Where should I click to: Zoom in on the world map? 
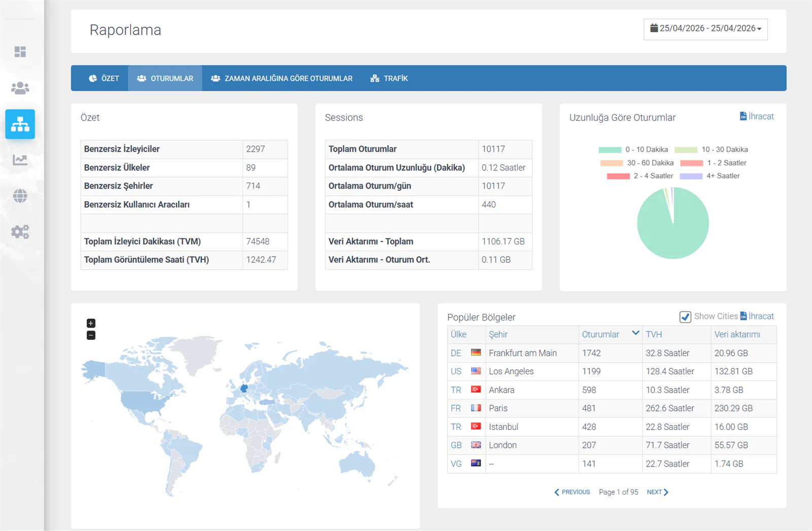point(91,323)
